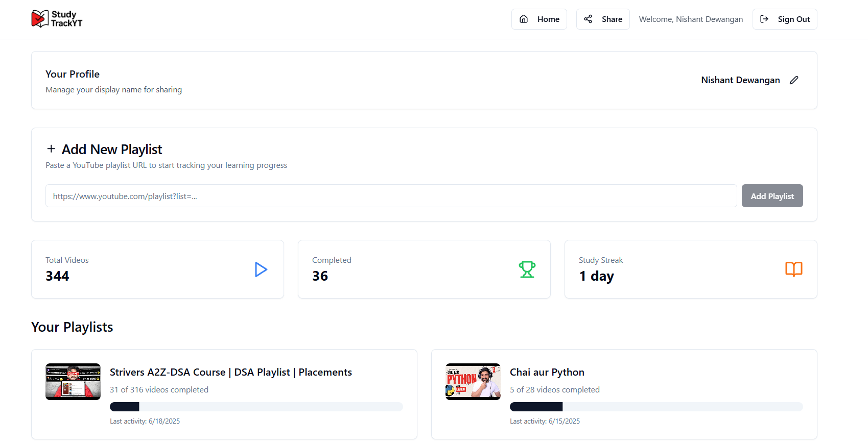This screenshot has width=868, height=444.
Task: Click Last activity: 6/18/2025 text
Action: tap(145, 421)
